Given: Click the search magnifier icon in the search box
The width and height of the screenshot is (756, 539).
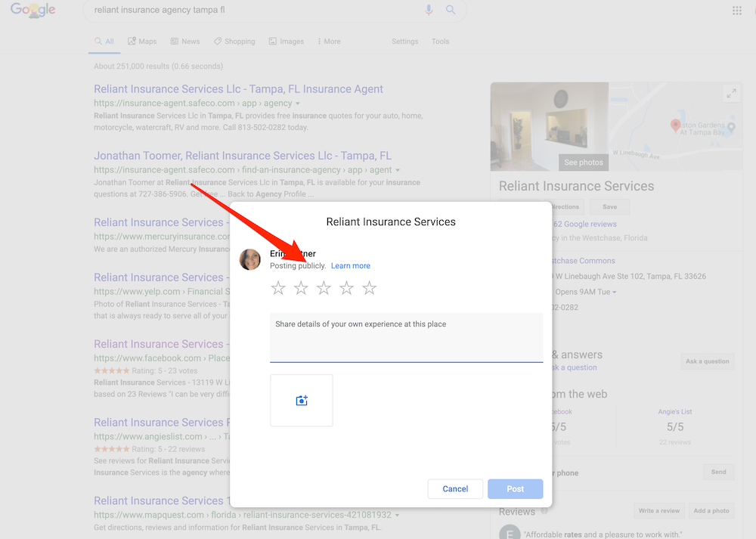Looking at the screenshot, I should click(451, 10).
